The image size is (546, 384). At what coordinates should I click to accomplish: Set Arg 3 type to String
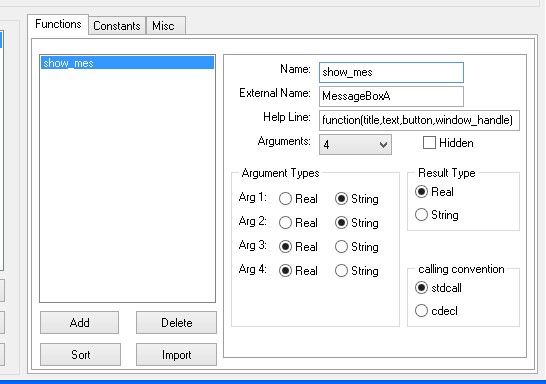click(x=357, y=247)
